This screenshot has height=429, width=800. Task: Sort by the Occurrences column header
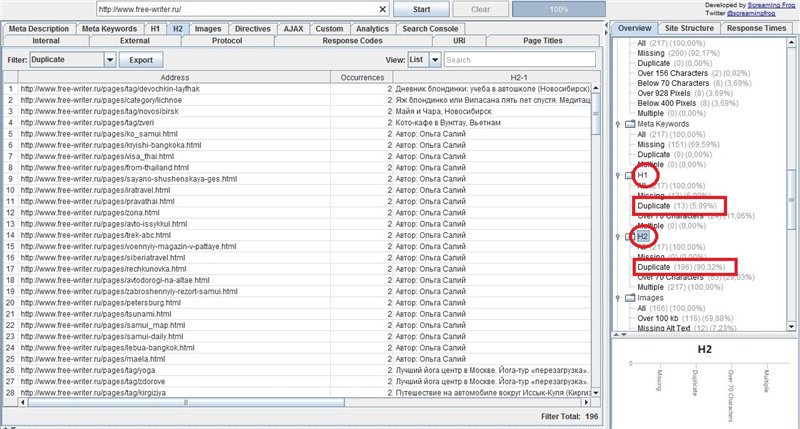pyautogui.click(x=362, y=78)
